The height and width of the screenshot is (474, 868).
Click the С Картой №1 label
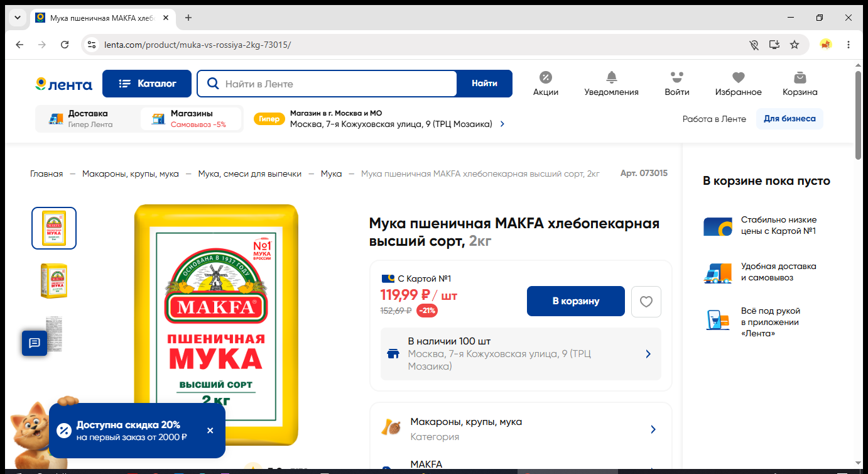(416, 278)
